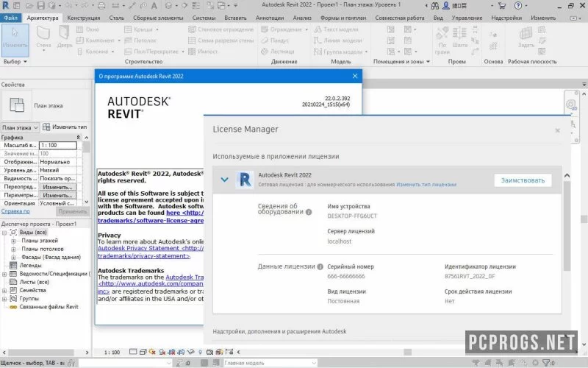Expand the Планы этажей tree node
This screenshot has width=588, height=368.
pyautogui.click(x=13, y=241)
